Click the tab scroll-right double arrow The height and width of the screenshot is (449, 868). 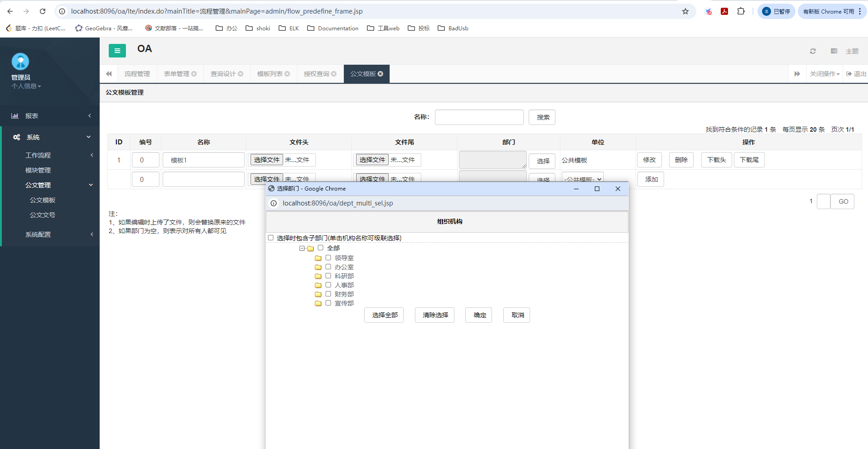pyautogui.click(x=797, y=74)
